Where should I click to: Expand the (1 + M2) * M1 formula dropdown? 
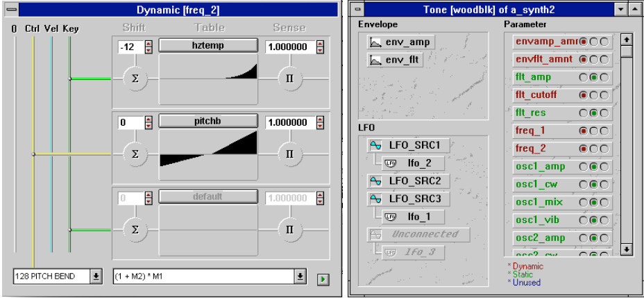point(300,276)
